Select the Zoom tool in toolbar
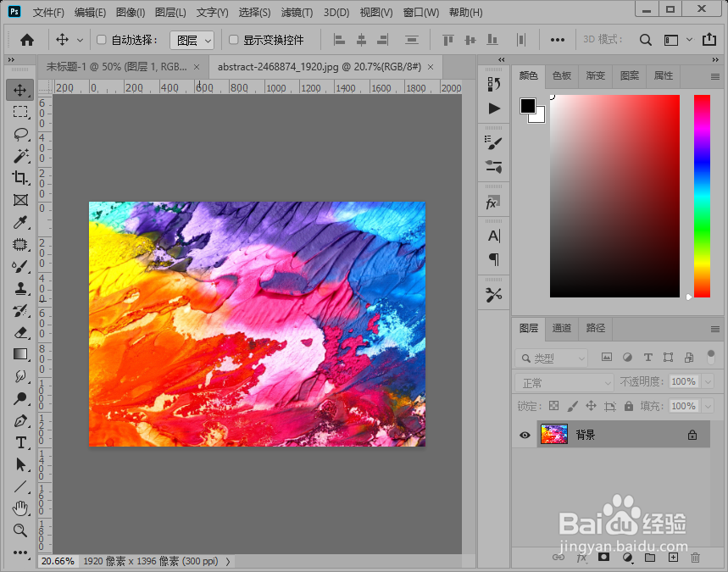The height and width of the screenshot is (572, 728). pos(20,530)
